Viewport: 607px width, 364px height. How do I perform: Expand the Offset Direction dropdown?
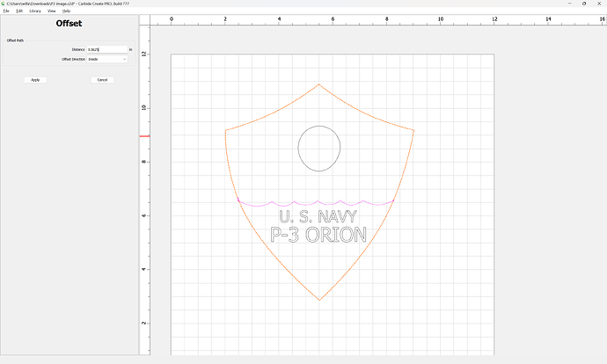pos(106,59)
